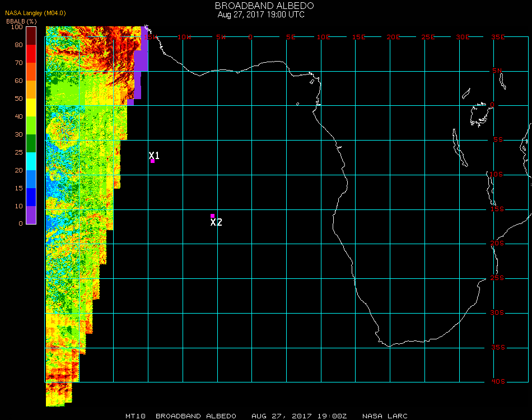Viewport: 532px width, 420px height.
Task: Select the yellow 40–50% colorbar segment
Action: click(31, 108)
